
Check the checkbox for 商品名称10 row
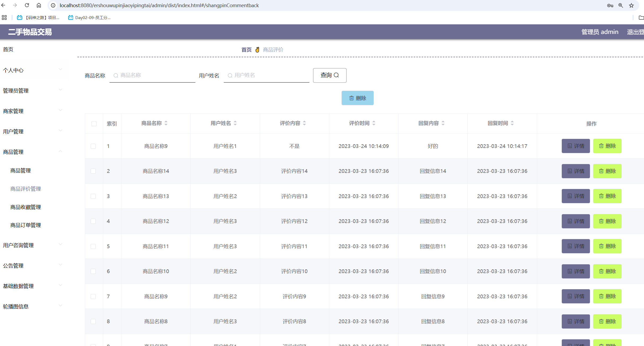(93, 271)
